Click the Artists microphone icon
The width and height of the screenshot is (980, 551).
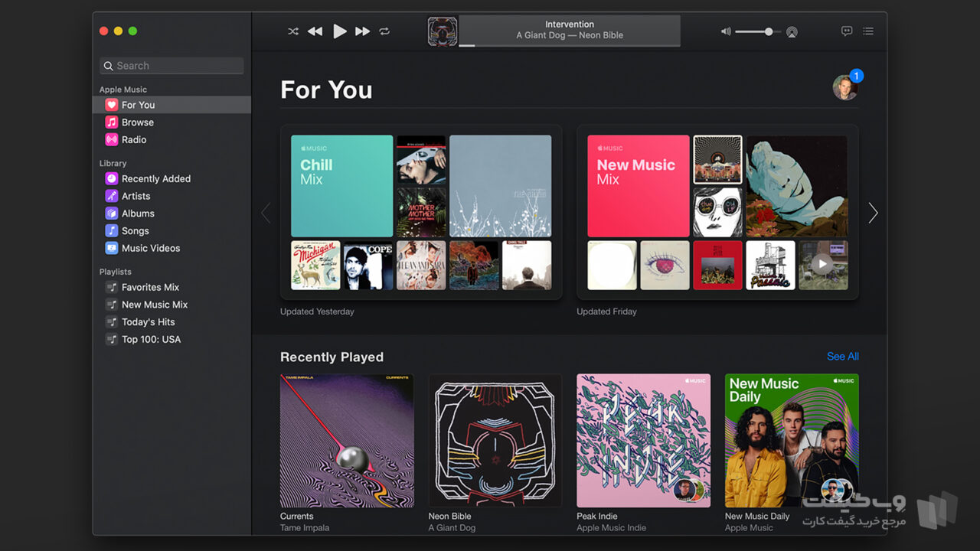click(x=111, y=196)
